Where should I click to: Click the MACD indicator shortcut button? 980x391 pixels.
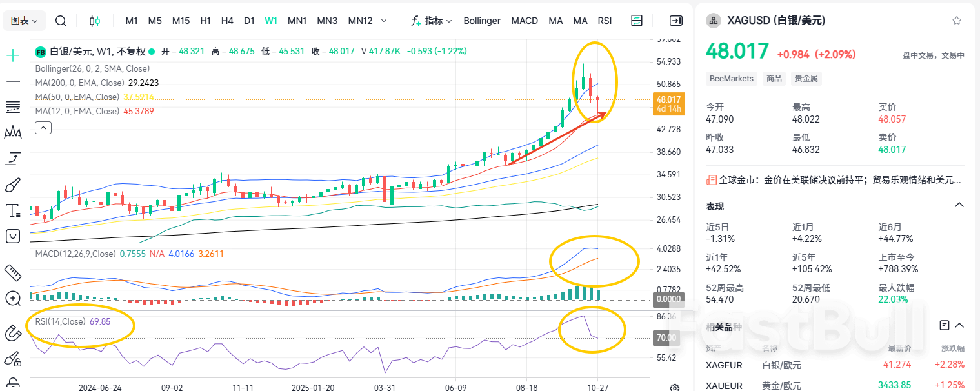pyautogui.click(x=525, y=21)
